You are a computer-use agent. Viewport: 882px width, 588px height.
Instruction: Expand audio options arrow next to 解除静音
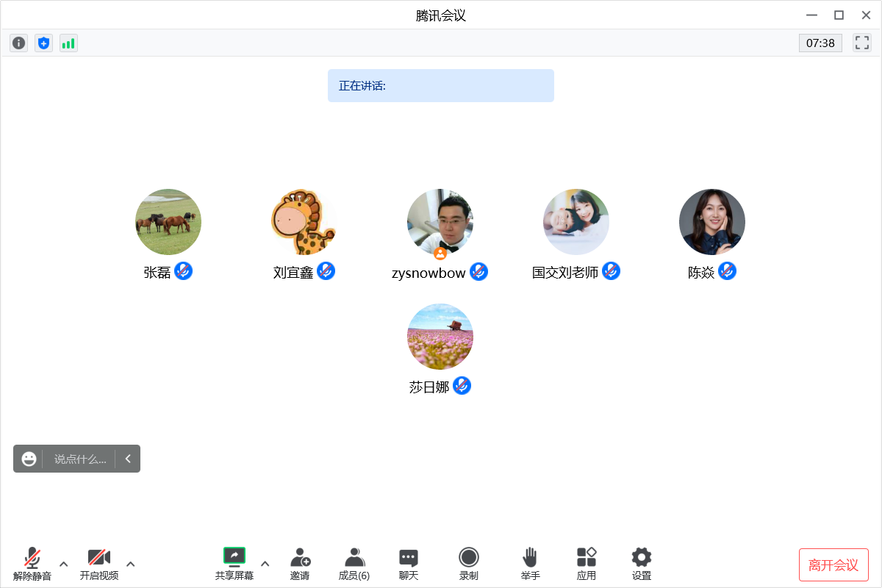[63, 564]
